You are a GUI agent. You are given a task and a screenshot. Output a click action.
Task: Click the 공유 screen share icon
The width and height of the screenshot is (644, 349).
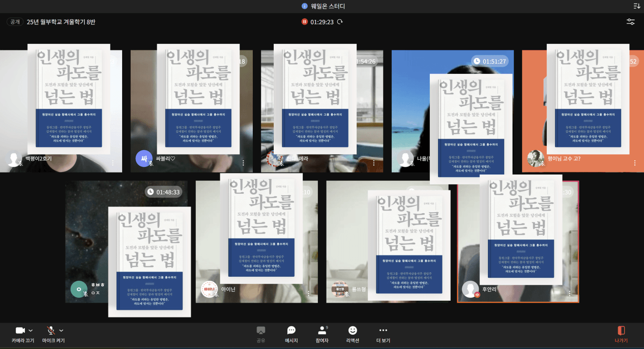[x=260, y=330]
